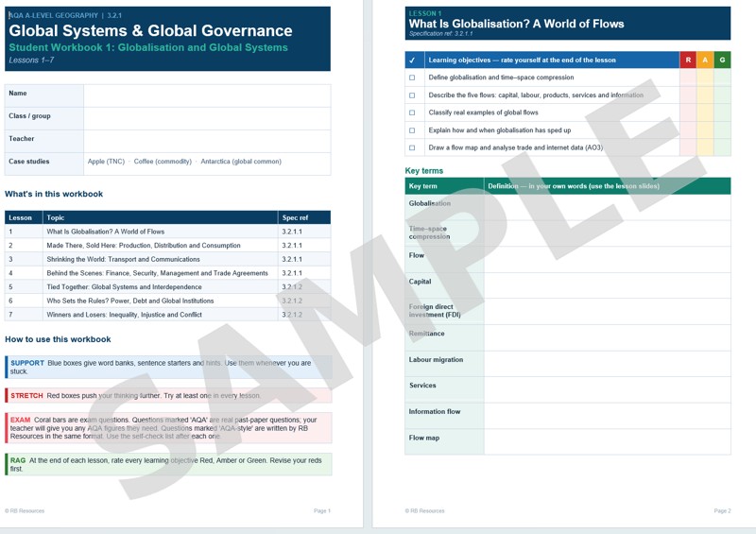
Task: Click the amber A header cell
Action: pyautogui.click(x=705, y=60)
